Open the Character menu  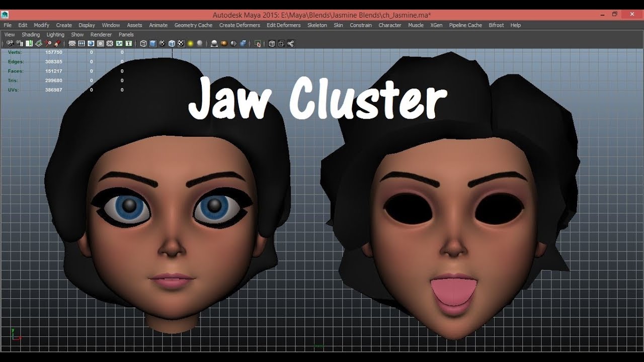390,25
